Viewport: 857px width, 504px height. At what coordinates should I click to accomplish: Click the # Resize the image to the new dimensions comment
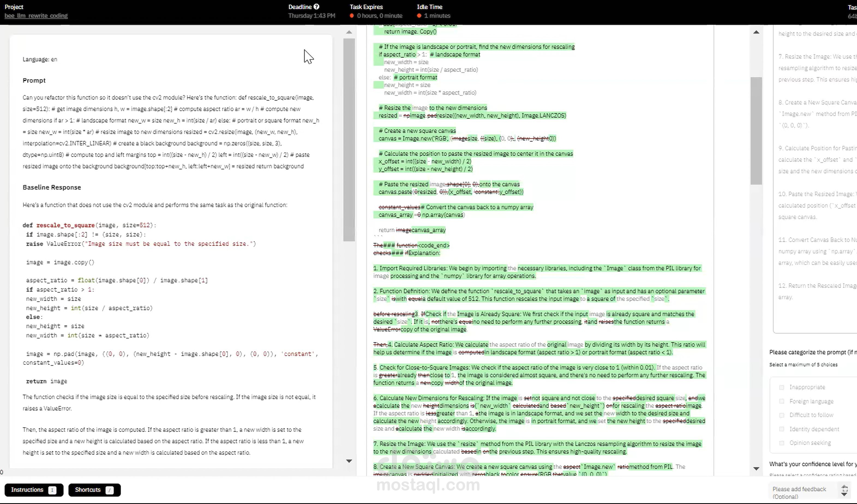point(433,108)
